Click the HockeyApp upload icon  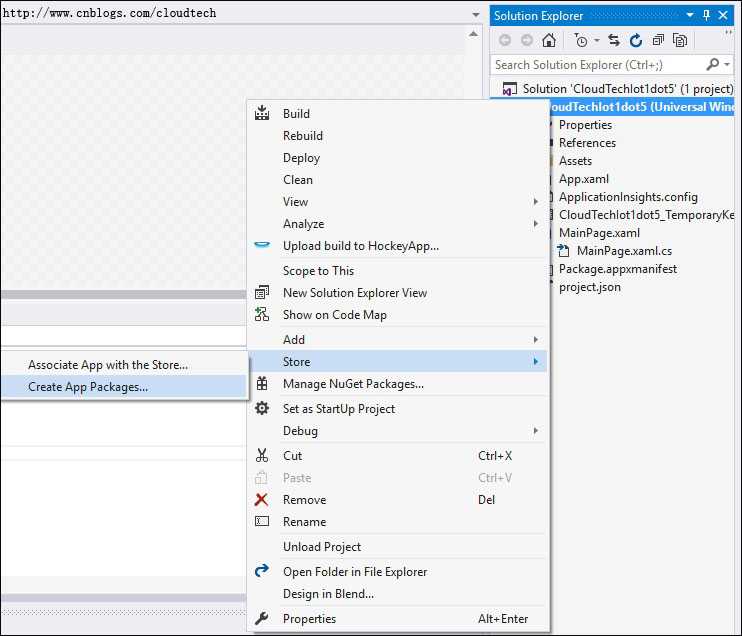click(x=262, y=245)
